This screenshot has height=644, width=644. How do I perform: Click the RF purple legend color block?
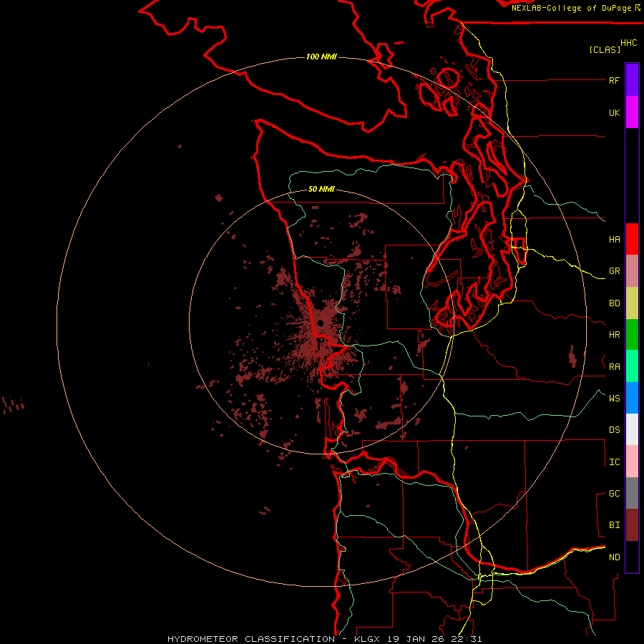tap(632, 80)
